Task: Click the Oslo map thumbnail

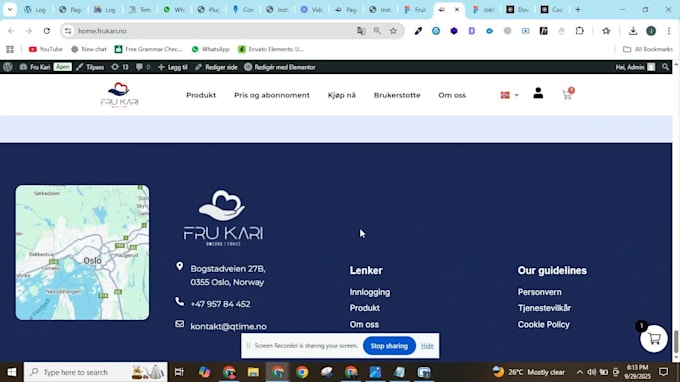Action: point(82,252)
